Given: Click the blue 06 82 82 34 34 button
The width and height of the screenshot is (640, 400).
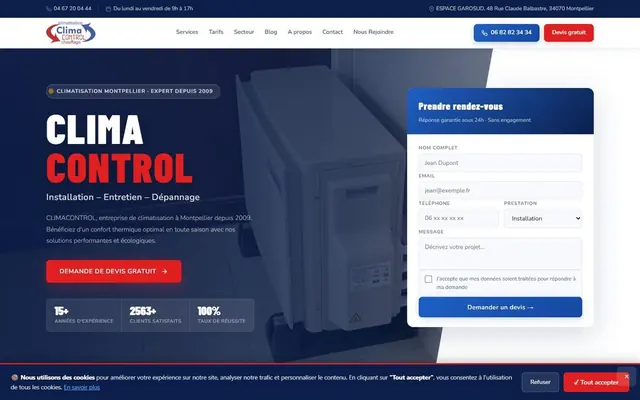Looking at the screenshot, I should pyautogui.click(x=507, y=33).
